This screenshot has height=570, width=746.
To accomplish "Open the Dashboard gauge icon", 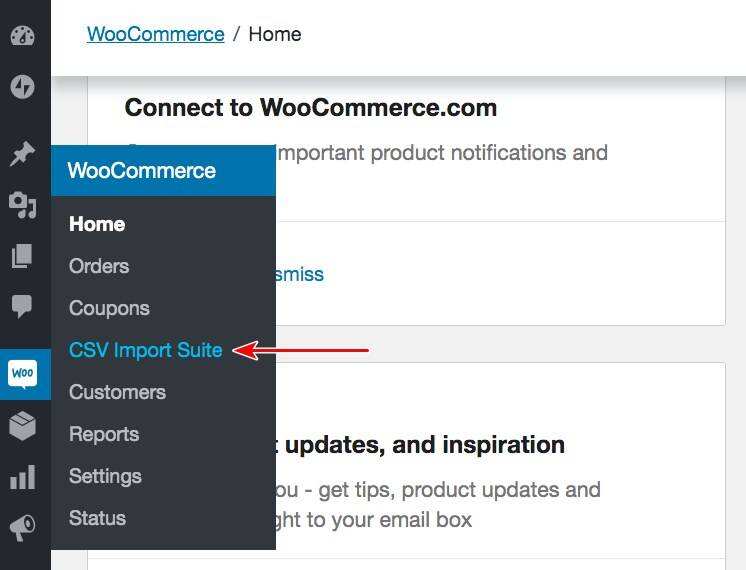I will pos(22,35).
